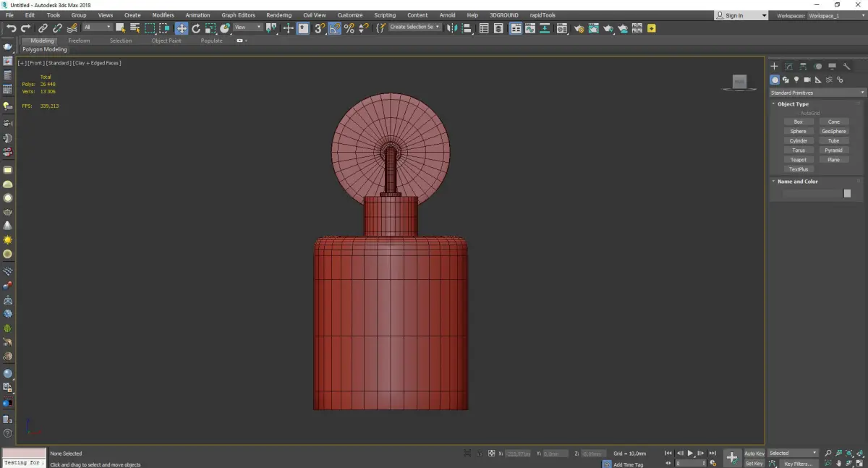The image size is (868, 468).
Task: Collapse the Object Type rollout
Action: pos(793,104)
